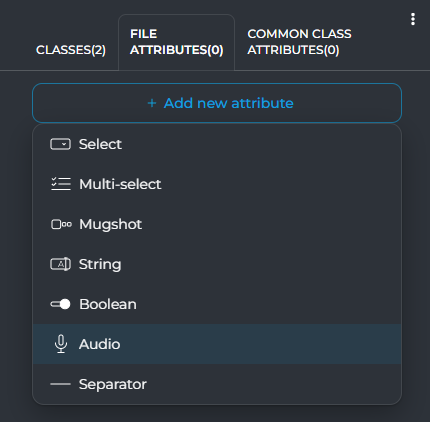Select the Boolean attribute option
430x422 pixels.
click(x=217, y=304)
